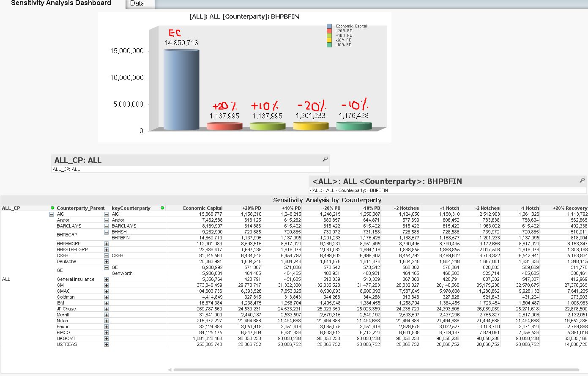The height and width of the screenshot is (376, 588).
Task: Click the blue Economic Capital bar in chart
Action: (x=181, y=90)
